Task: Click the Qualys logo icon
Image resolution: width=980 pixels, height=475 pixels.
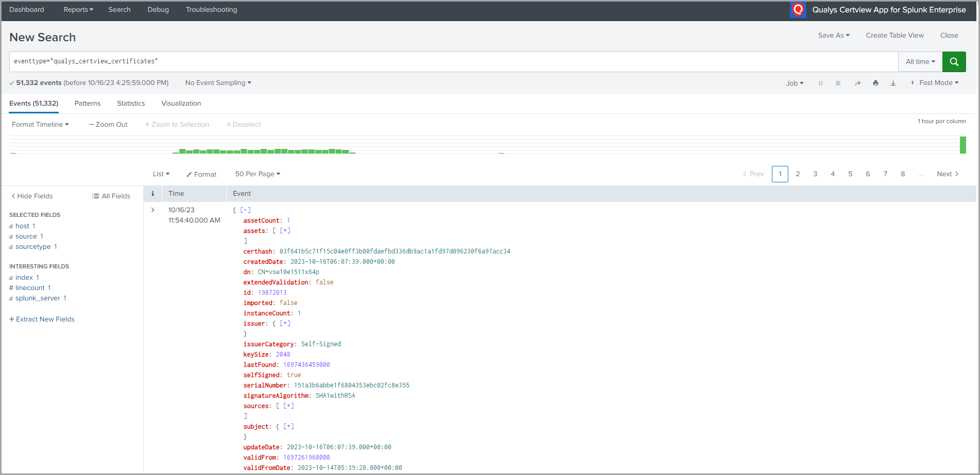Action: (798, 9)
